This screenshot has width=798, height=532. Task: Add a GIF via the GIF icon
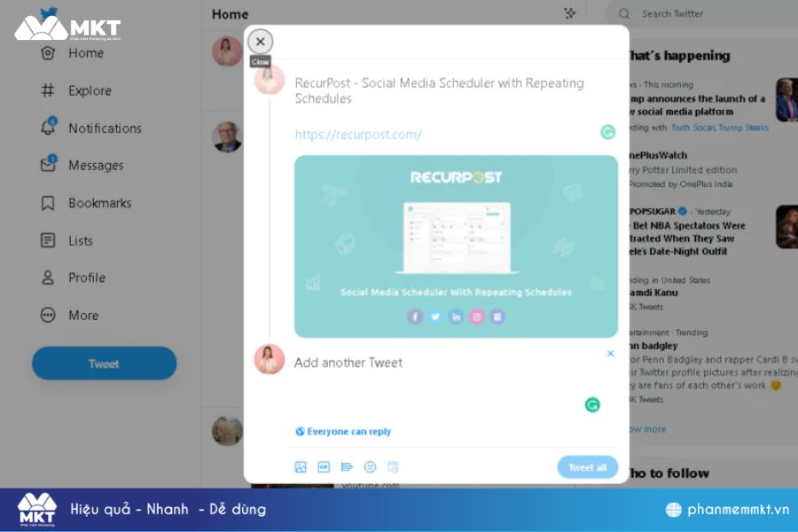(x=324, y=467)
